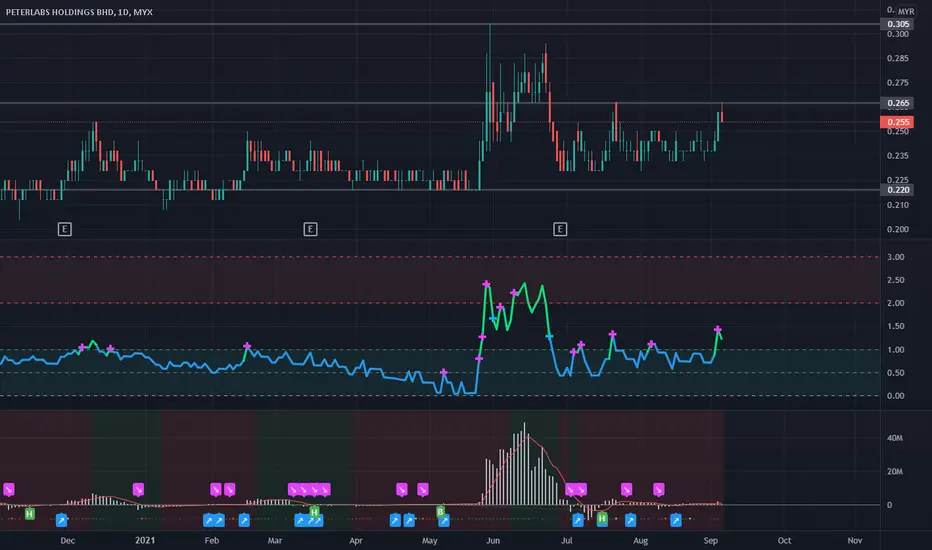
Task: Open the MYR currency selector
Action: (906, 11)
